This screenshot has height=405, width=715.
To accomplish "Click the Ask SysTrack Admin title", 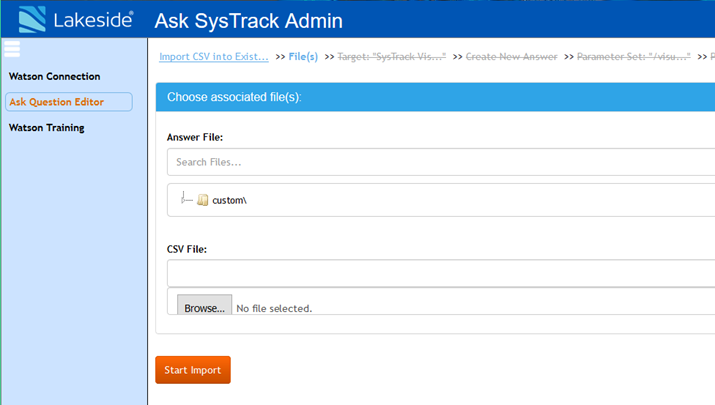I will tap(249, 21).
